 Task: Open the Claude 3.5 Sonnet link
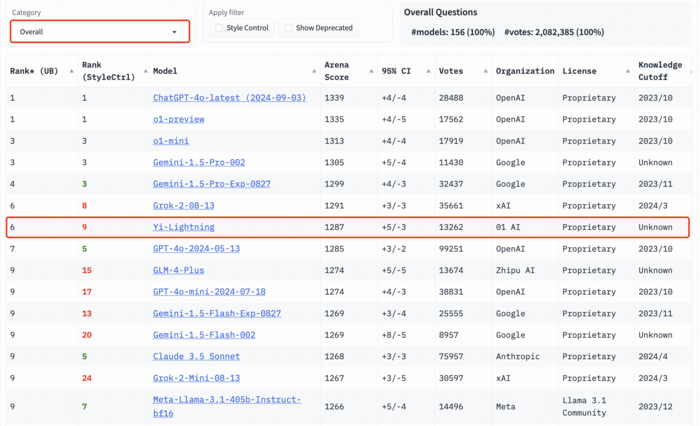194,356
